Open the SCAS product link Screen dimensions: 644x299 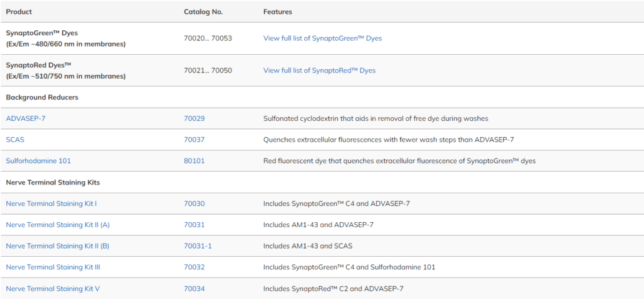(15, 140)
